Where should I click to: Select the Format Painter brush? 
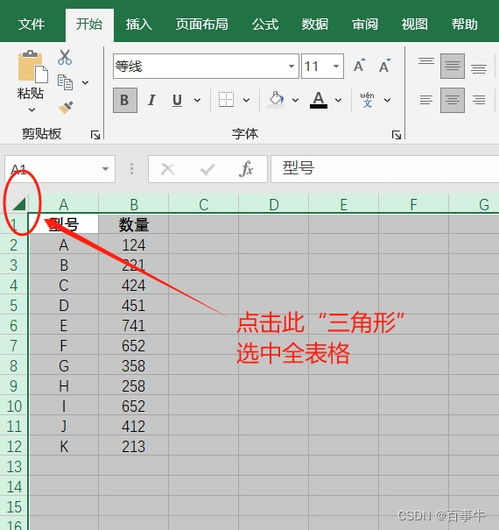tap(66, 107)
